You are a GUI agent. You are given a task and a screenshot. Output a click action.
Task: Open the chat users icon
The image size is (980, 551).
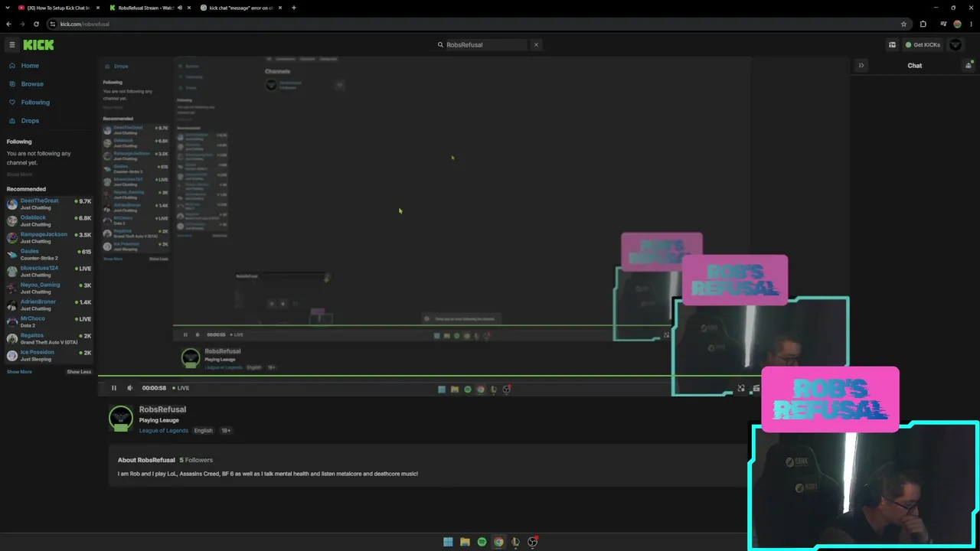[968, 66]
